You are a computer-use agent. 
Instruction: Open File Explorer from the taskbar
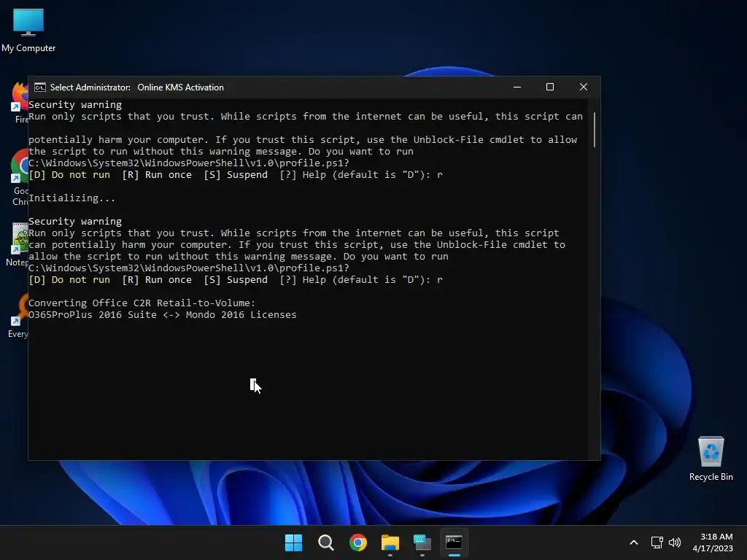[x=390, y=542]
